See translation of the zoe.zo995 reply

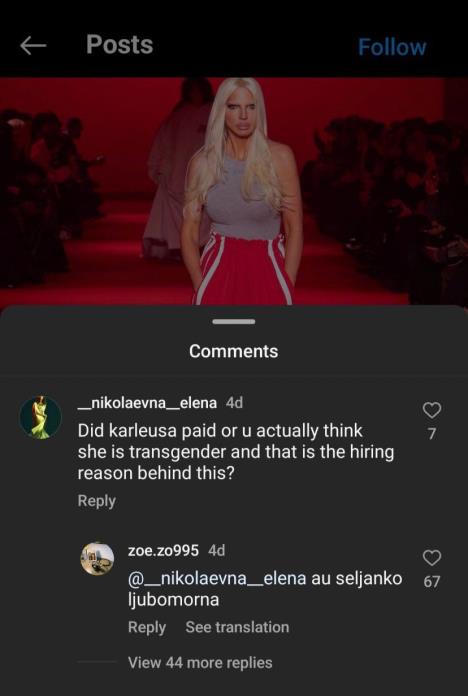[x=237, y=627]
